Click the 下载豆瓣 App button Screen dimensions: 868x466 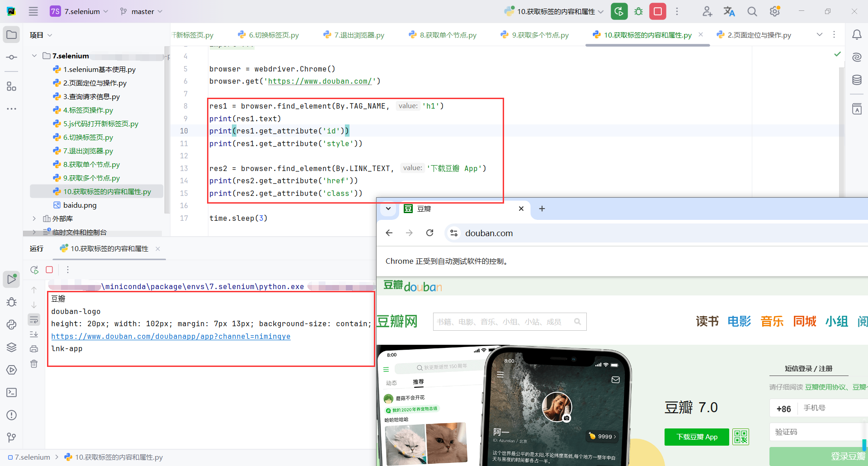pyautogui.click(x=697, y=437)
